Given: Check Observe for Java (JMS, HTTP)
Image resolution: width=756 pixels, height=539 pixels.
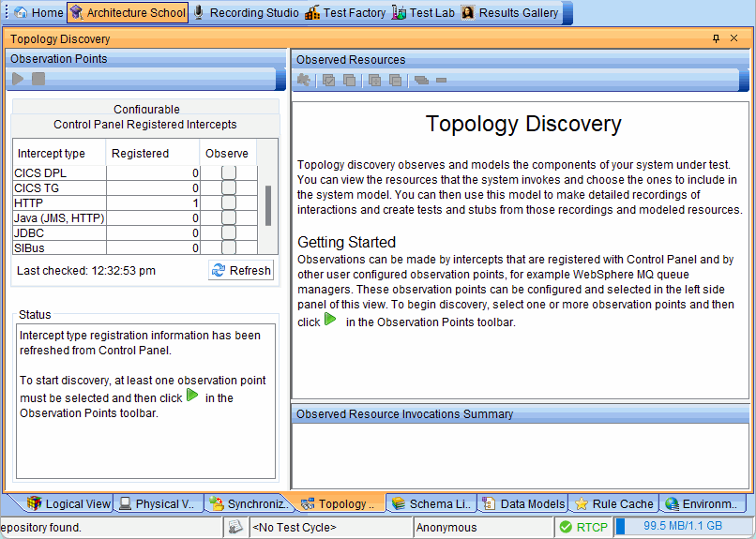Looking at the screenshot, I should 229,217.
